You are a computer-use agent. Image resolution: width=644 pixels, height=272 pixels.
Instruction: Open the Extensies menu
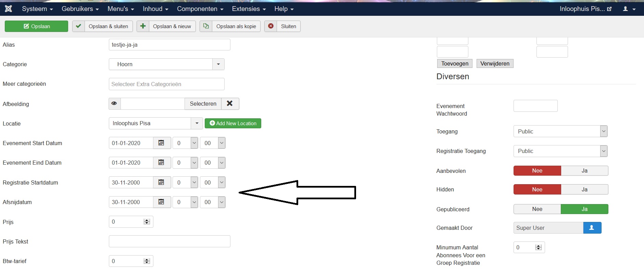(249, 9)
